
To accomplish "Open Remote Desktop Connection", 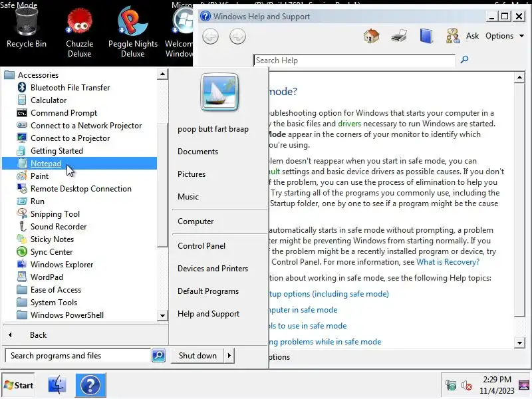I will 79,189.
